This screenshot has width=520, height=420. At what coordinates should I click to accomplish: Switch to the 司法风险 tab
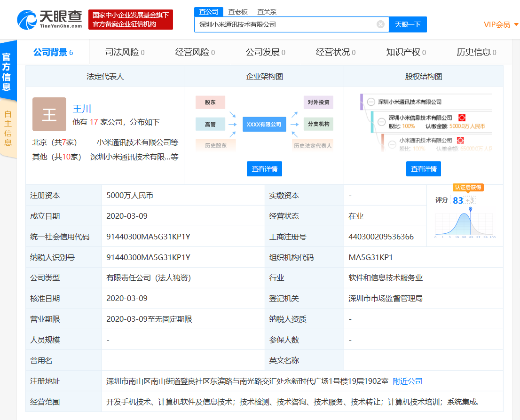(125, 52)
